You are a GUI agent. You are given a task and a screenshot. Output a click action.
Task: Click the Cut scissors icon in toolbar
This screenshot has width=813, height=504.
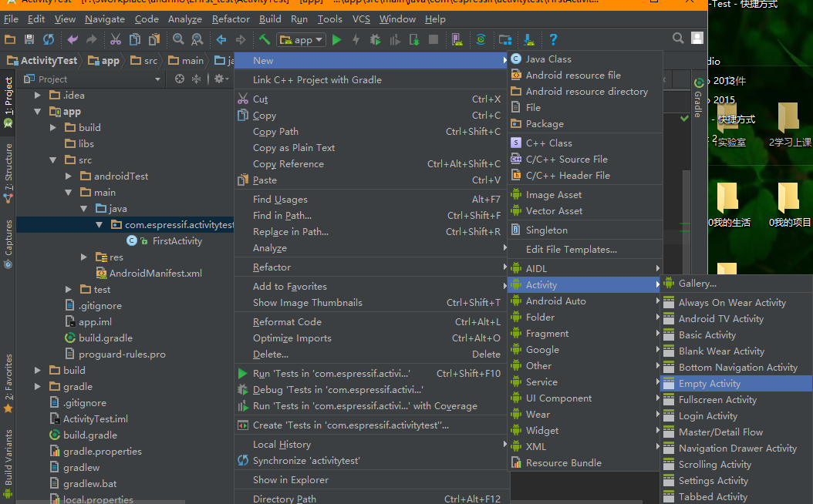click(x=116, y=39)
